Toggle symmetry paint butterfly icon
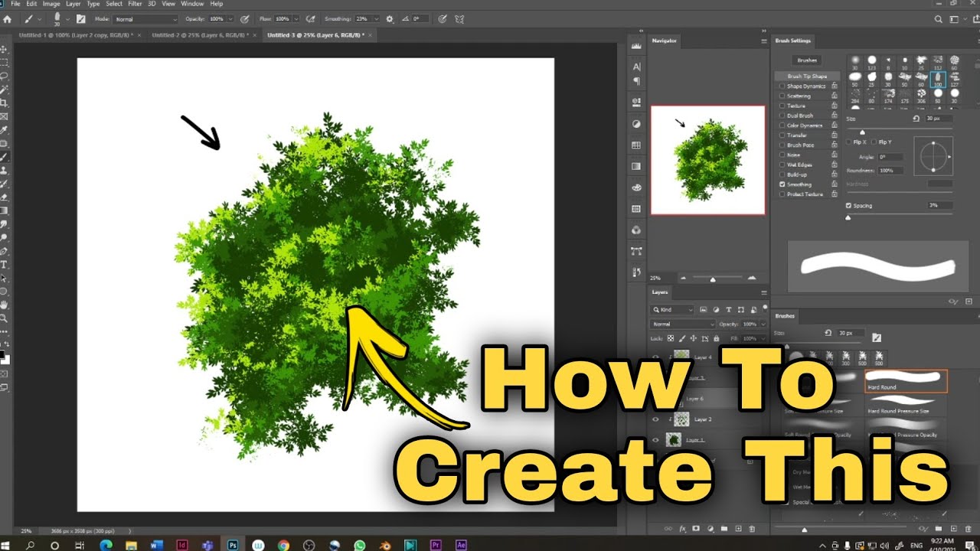 tap(459, 18)
